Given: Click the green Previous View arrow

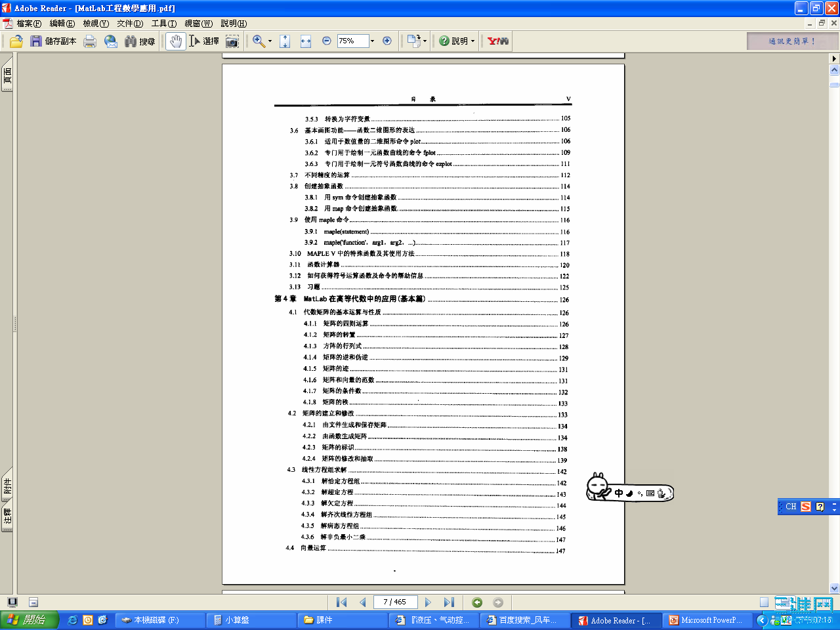Looking at the screenshot, I should (x=477, y=602).
